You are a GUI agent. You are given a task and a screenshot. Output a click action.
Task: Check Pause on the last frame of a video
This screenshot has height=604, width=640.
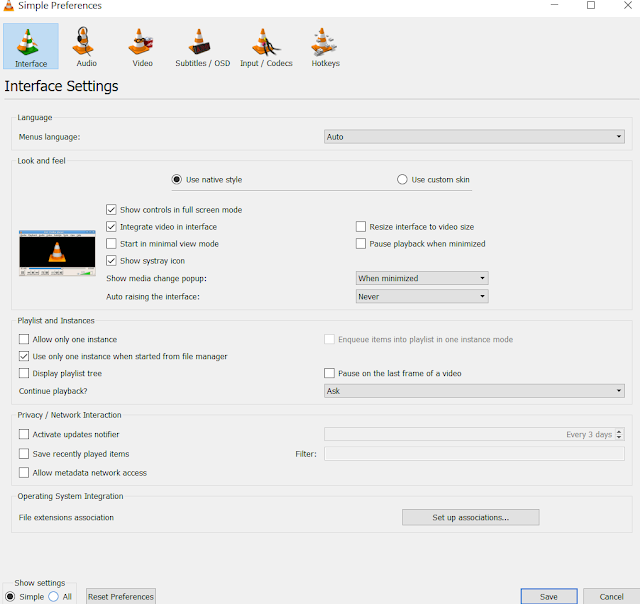329,373
